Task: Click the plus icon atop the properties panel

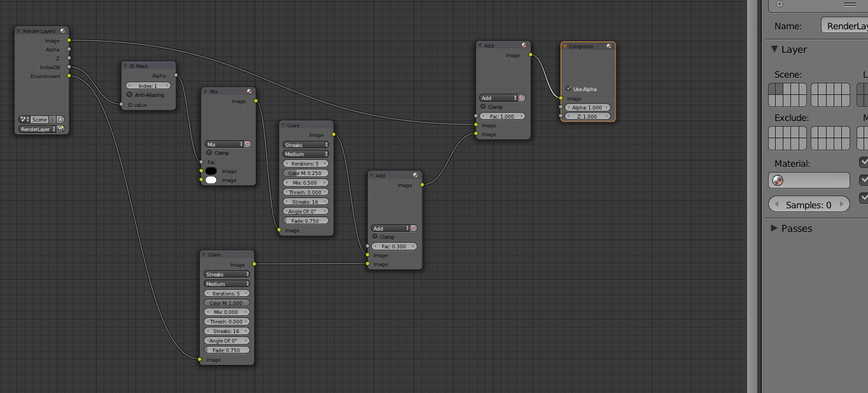Action: click(x=780, y=4)
